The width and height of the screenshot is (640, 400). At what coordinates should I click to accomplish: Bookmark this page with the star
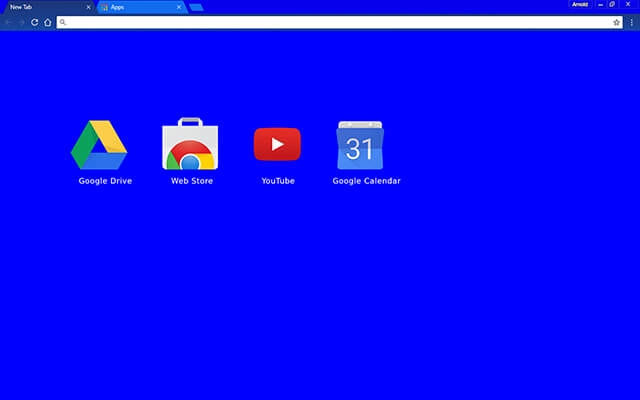click(616, 22)
